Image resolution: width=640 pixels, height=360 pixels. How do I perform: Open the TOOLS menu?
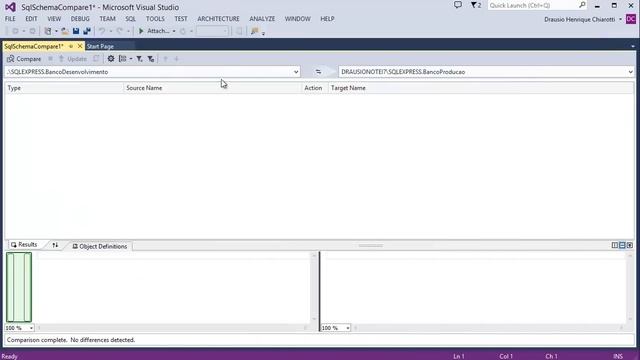155,19
